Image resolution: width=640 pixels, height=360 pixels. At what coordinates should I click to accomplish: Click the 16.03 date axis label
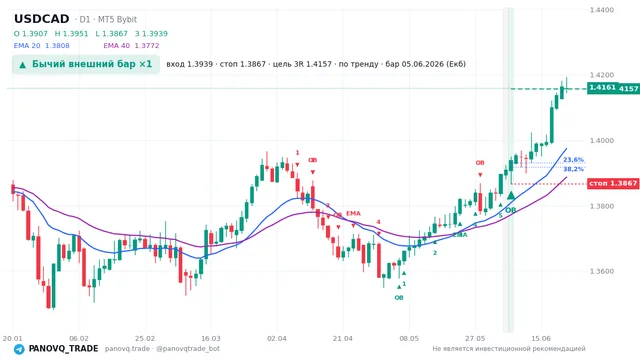coord(211,338)
